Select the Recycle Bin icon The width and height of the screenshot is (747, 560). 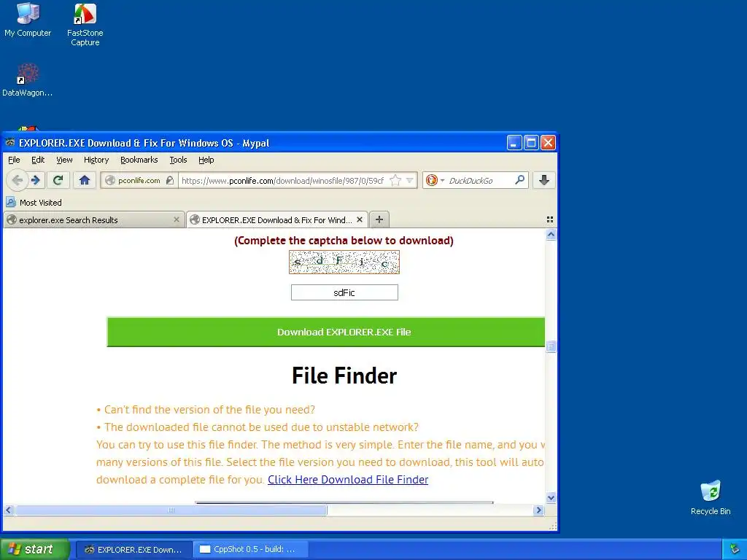(711, 497)
